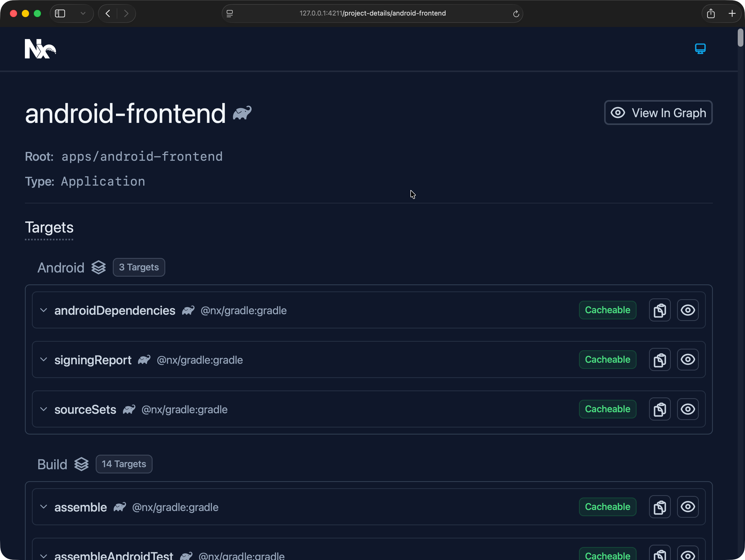Screen dimensions: 745x560
Task: Copy the signingReport run command
Action: pos(659,359)
